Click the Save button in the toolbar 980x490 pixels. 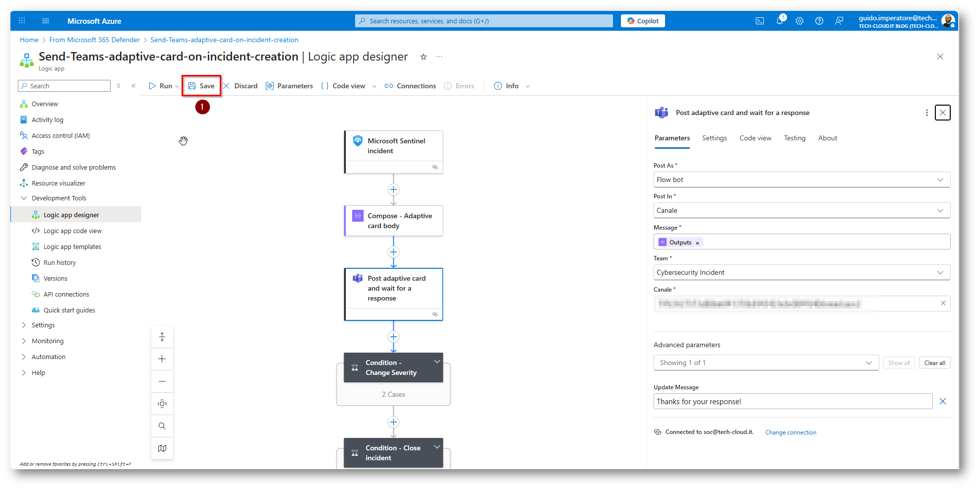pyautogui.click(x=201, y=86)
